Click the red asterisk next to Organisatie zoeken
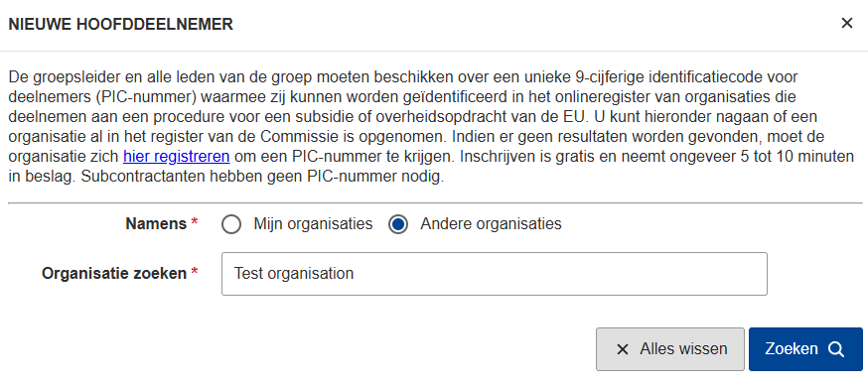868x384 pixels. (x=194, y=272)
